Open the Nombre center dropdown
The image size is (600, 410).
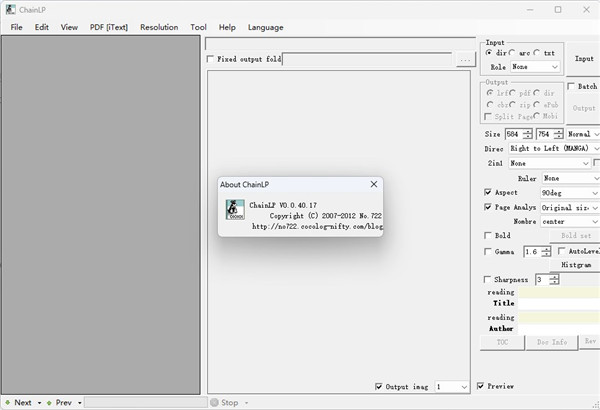pyautogui.click(x=570, y=222)
